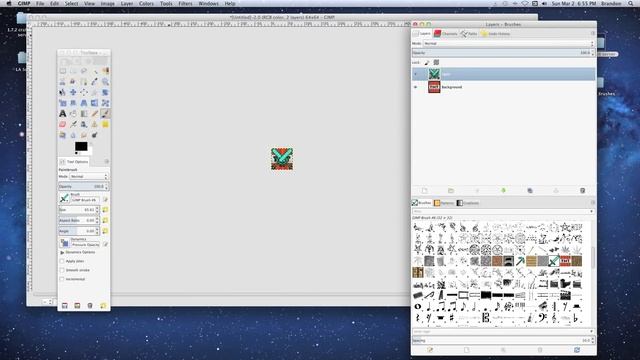Switch to the Undo History tab

coord(496,33)
